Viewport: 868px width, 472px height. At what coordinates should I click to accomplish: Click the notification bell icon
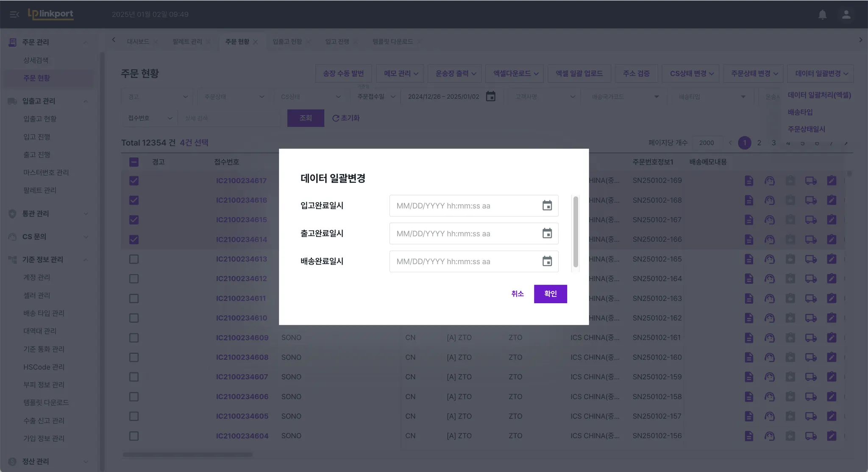pos(822,14)
